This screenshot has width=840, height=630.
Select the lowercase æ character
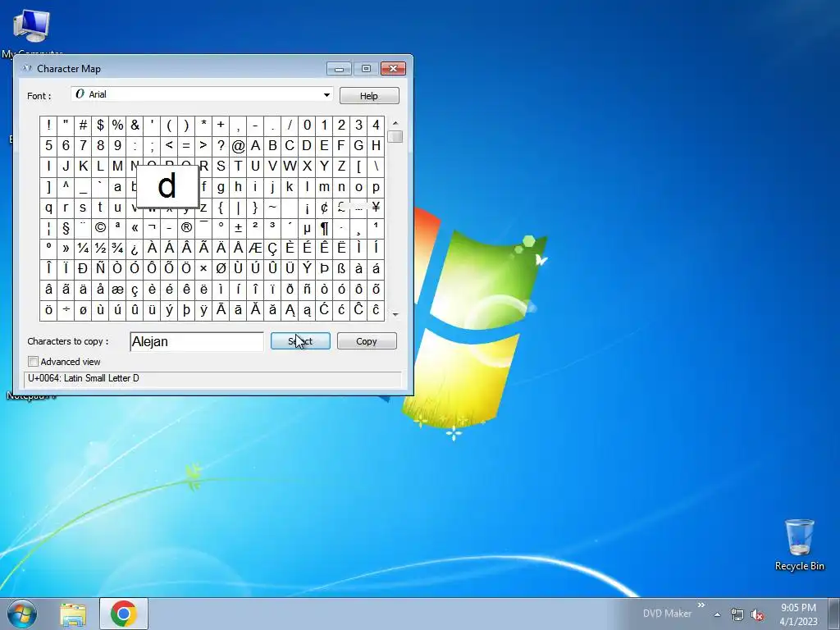click(x=117, y=290)
